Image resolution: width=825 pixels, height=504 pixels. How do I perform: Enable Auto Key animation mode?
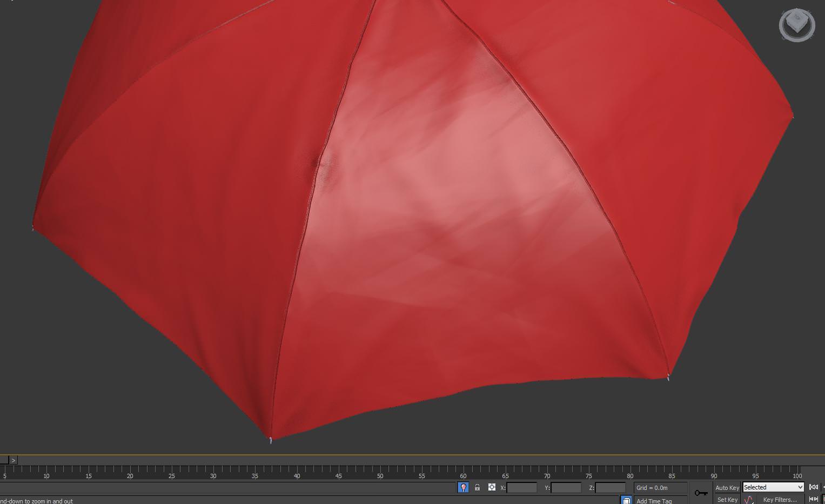(x=727, y=488)
